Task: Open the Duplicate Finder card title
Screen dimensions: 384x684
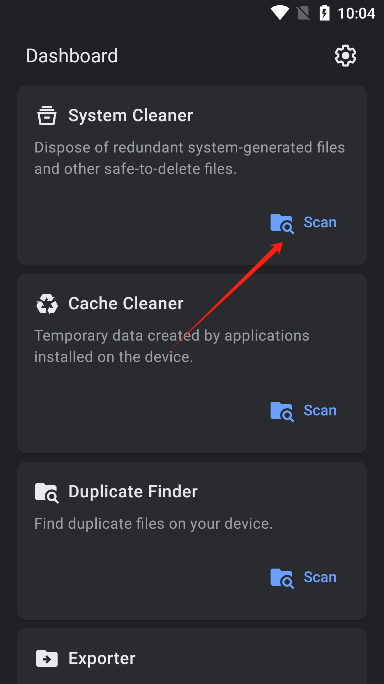Action: pos(133,492)
